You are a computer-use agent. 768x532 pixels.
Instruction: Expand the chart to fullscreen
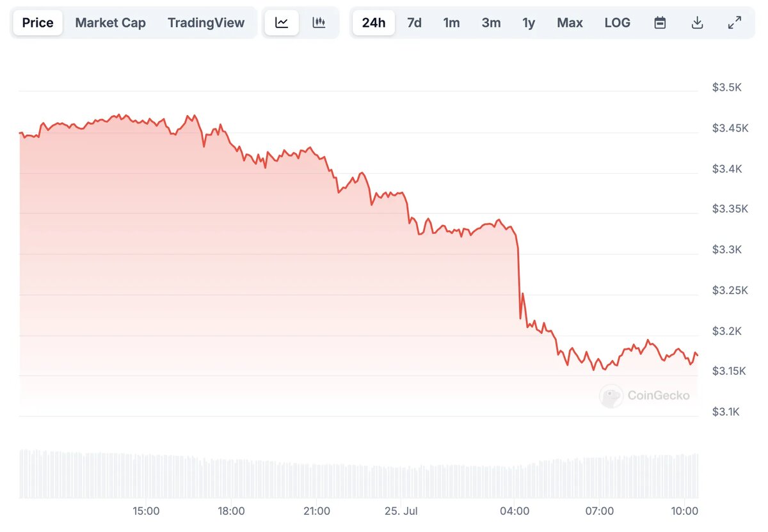tap(735, 22)
